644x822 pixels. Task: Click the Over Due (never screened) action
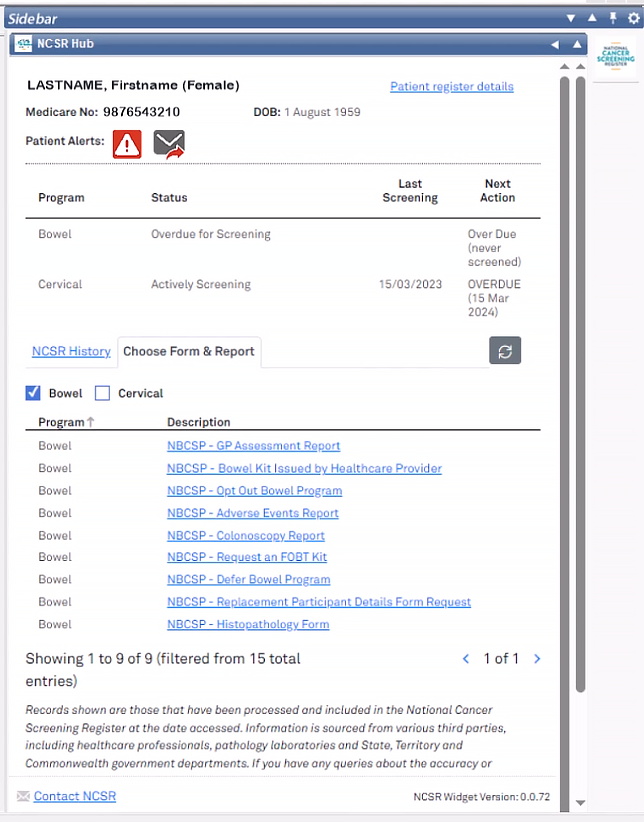[x=495, y=248]
